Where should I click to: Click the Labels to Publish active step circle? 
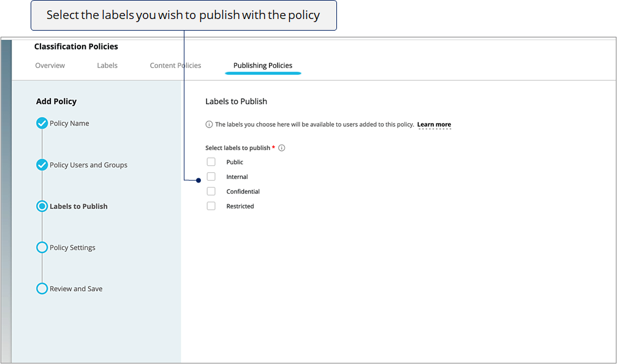pos(42,206)
